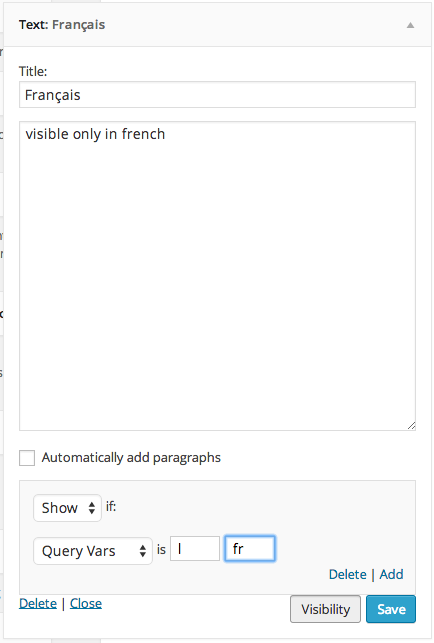The width and height of the screenshot is (434, 643).
Task: Delete the Query Vars visibility rule
Action: tap(347, 575)
